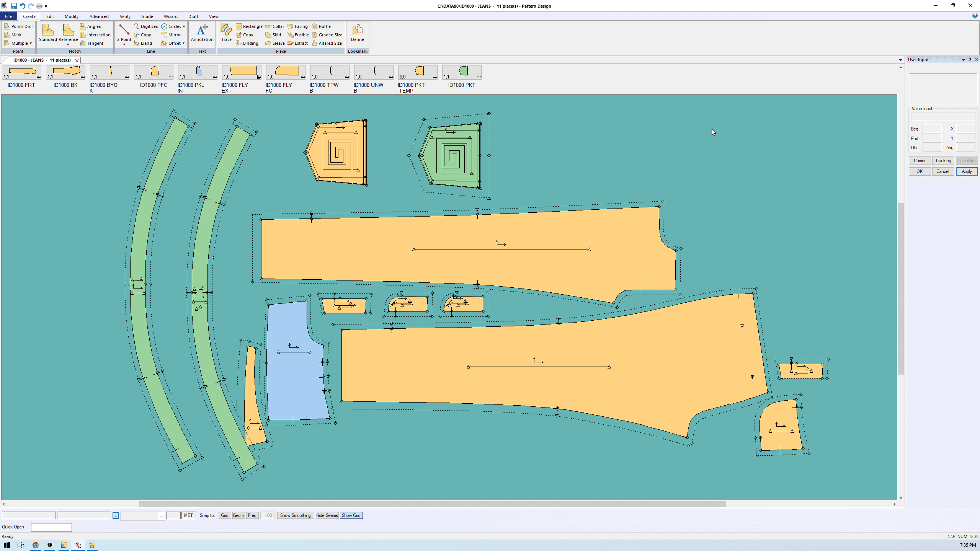
Task: Click the Define bookmark icon
Action: point(357,33)
